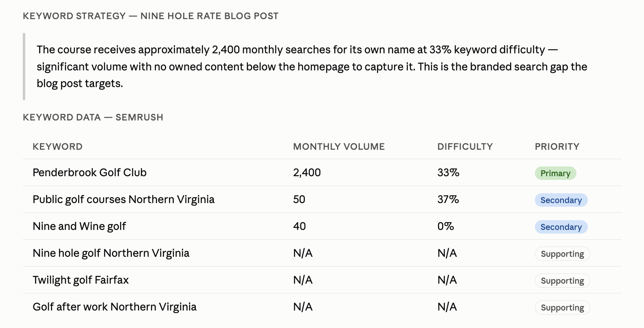Viewport: 644px width, 328px height.
Task: Select Supporting badge for Twilight golf Fairfax
Action: pyautogui.click(x=562, y=280)
